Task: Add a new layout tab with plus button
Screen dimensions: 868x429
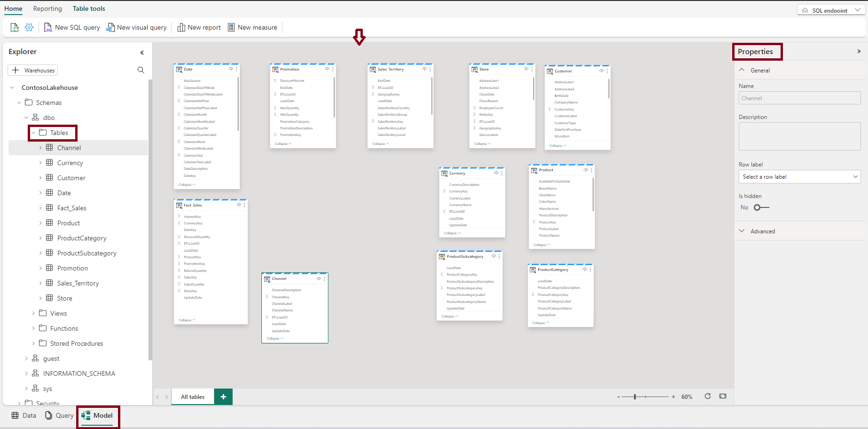Action: pos(223,397)
